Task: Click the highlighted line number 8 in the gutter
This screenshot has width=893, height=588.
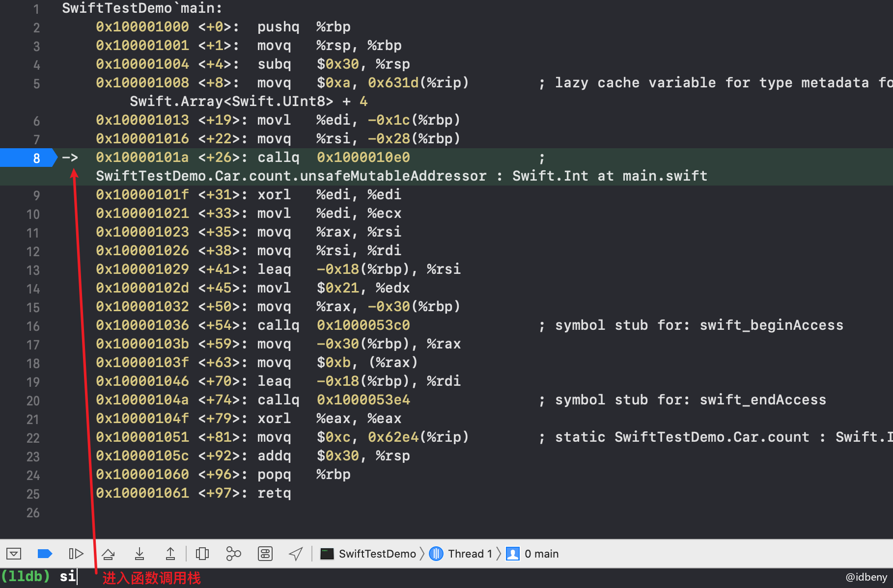Action: tap(36, 158)
